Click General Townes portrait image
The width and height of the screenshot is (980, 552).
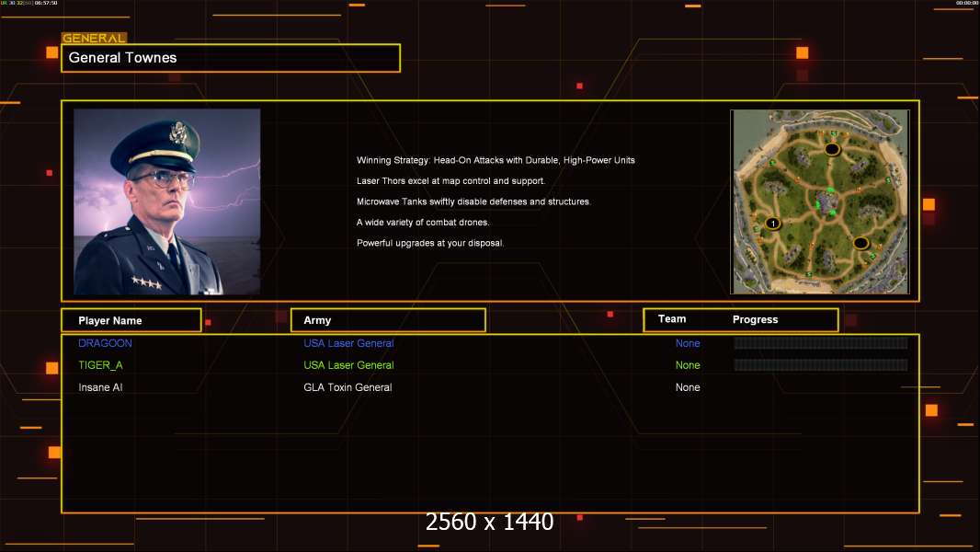(x=167, y=201)
